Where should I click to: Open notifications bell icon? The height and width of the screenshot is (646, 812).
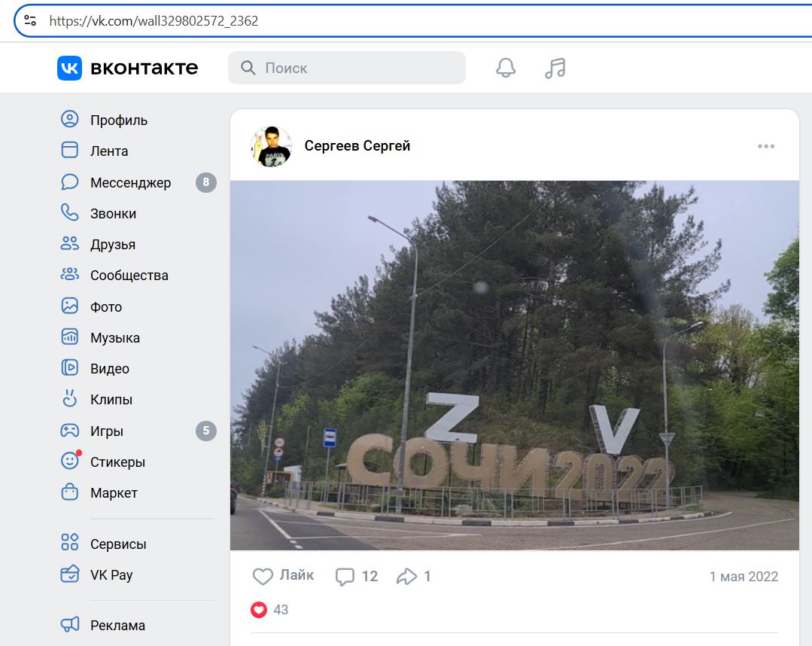coord(506,68)
